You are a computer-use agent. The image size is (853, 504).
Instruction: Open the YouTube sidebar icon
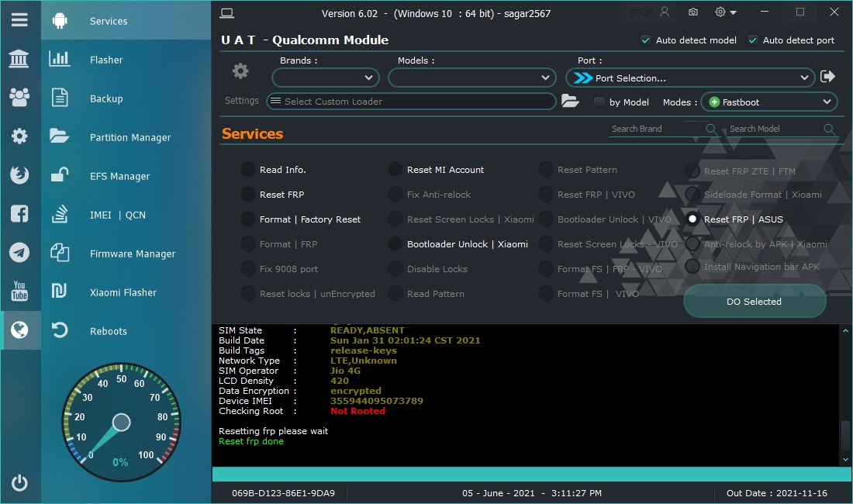19,291
